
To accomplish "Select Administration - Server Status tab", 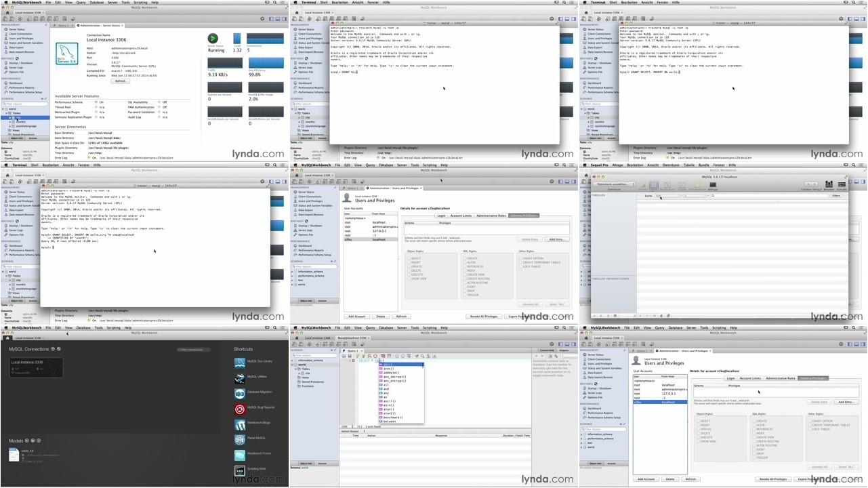I will click(x=99, y=26).
